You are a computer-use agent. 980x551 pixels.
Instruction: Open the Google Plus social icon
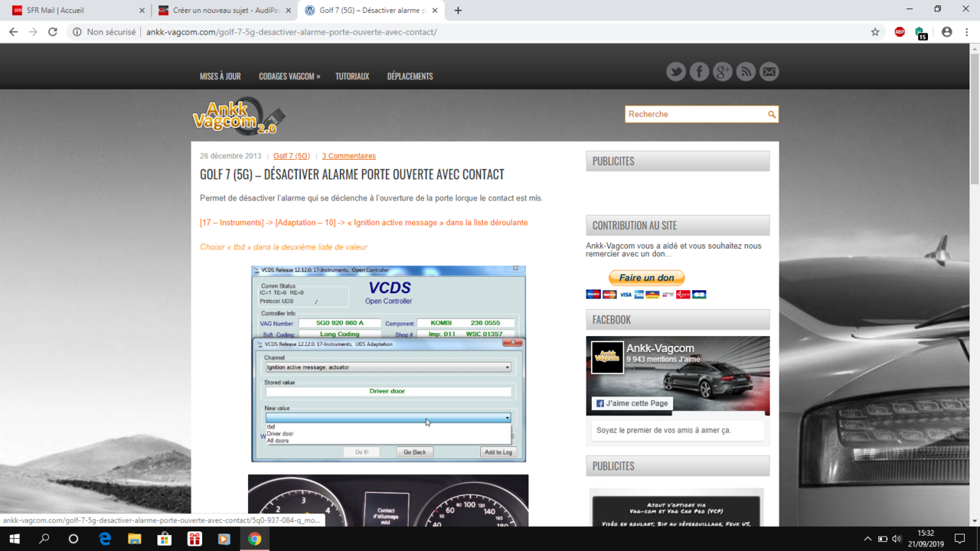click(723, 72)
